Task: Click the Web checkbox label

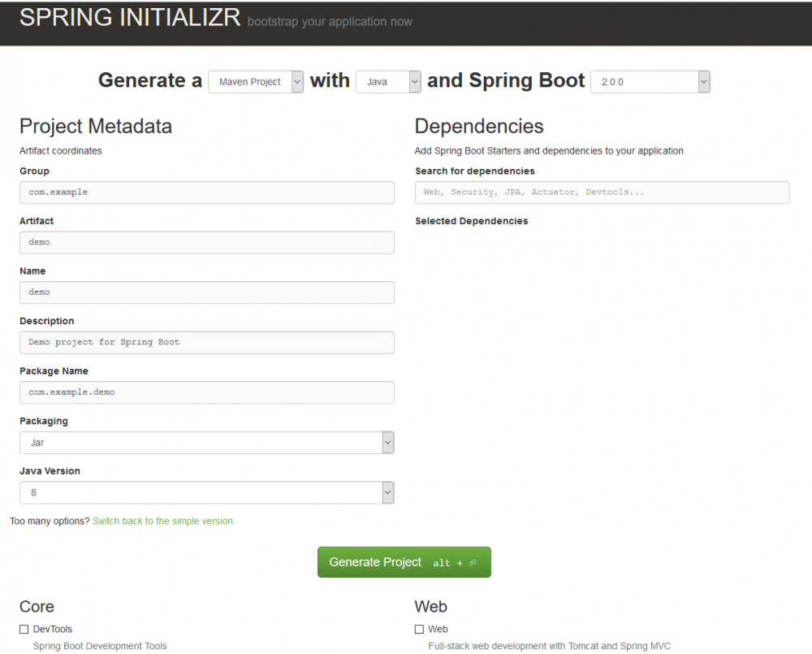Action: [x=438, y=630]
